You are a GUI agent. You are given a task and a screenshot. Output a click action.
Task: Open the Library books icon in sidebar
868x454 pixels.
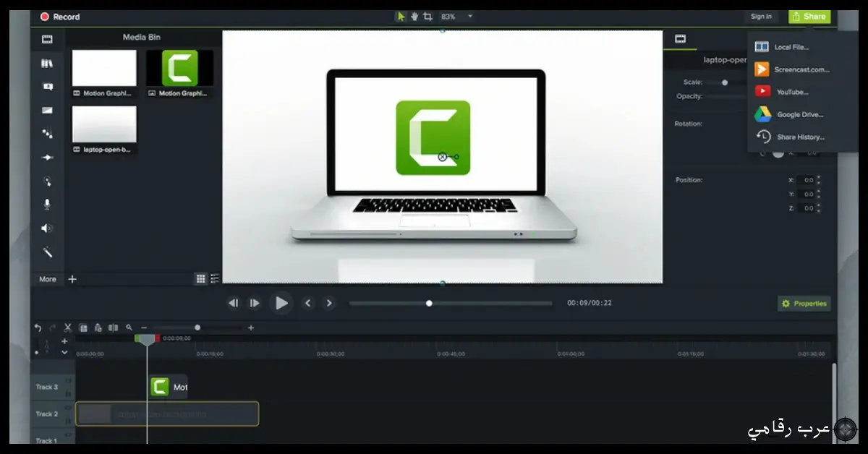(47, 64)
